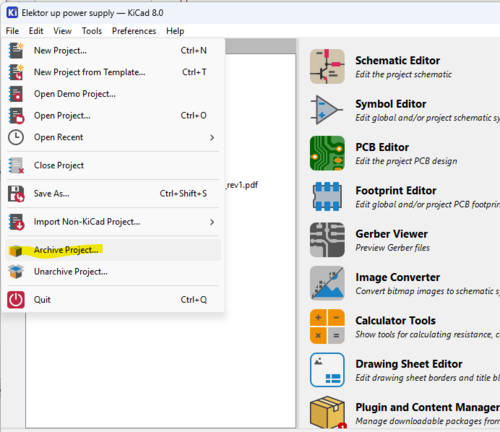Launch Schematic Editor via its icon
The height and width of the screenshot is (432, 500).
point(327,66)
